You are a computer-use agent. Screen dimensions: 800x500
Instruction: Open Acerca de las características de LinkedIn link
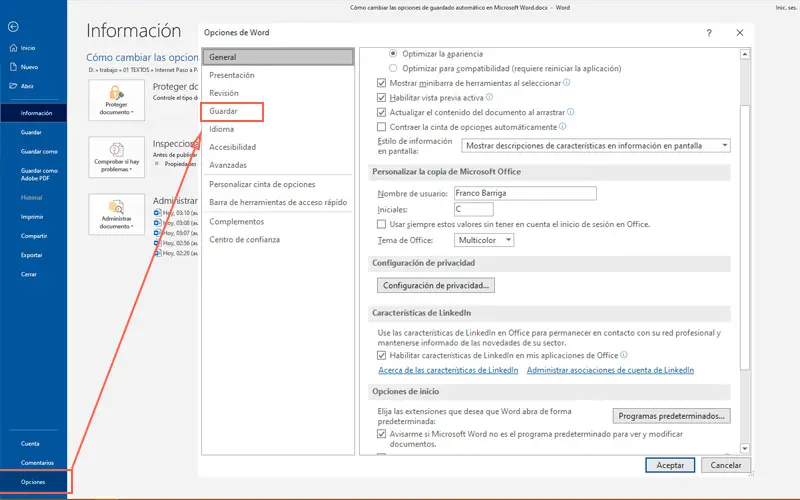448,370
